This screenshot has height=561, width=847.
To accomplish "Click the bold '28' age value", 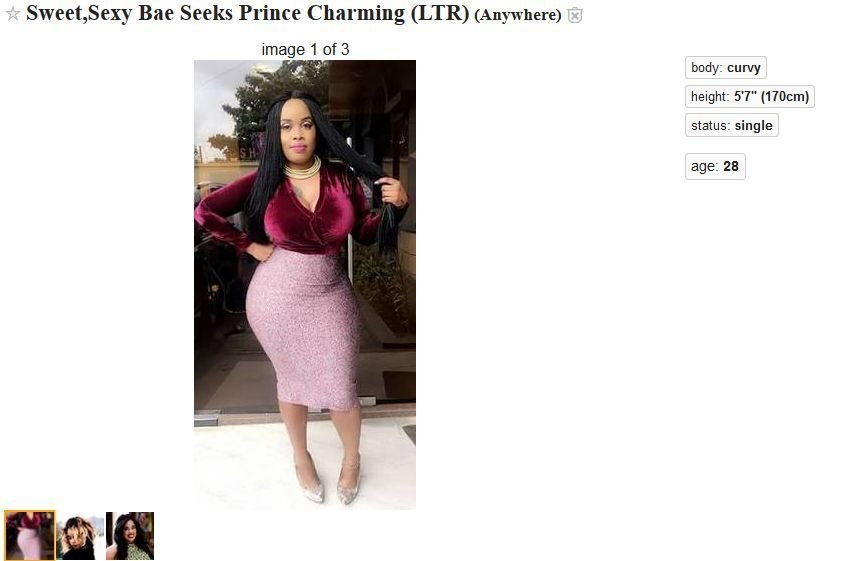I will [731, 166].
